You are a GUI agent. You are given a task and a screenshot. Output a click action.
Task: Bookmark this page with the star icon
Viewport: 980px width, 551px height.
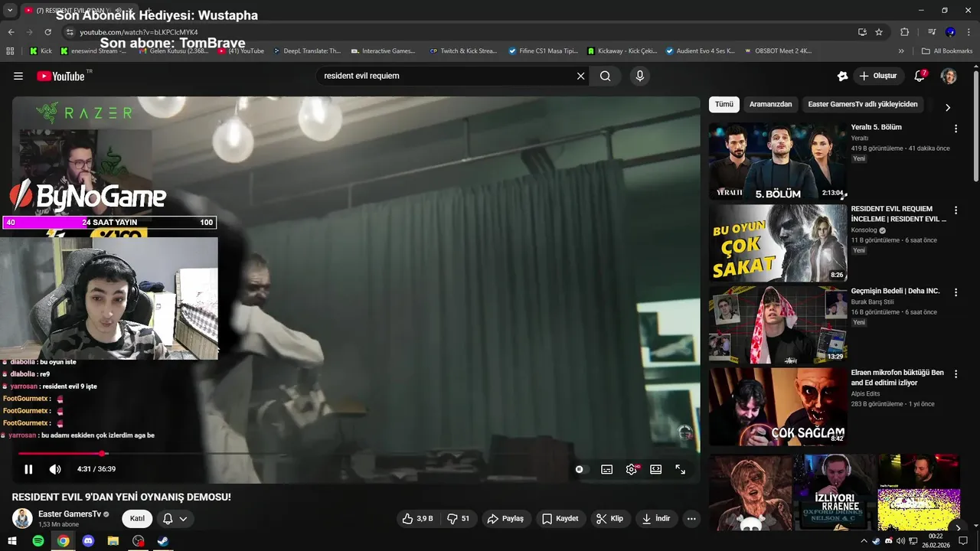point(879,32)
